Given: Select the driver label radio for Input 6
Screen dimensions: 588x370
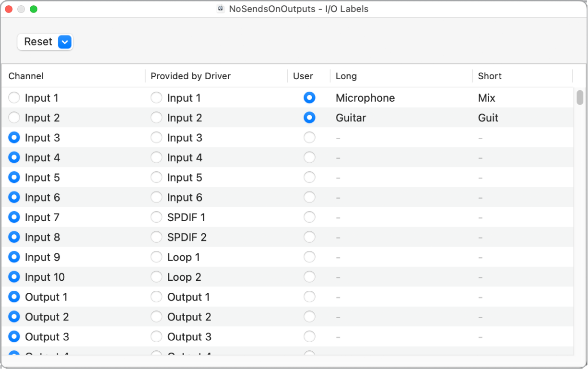Looking at the screenshot, I should coord(156,197).
